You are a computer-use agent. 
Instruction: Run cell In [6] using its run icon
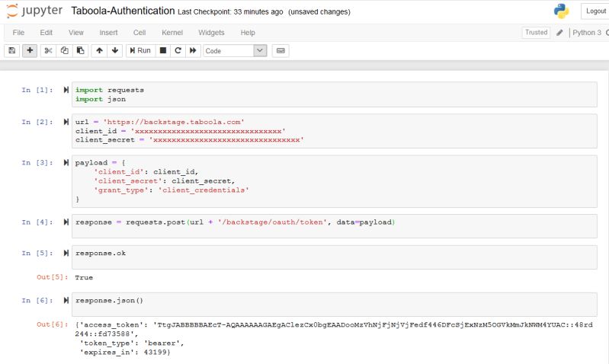pos(66,300)
